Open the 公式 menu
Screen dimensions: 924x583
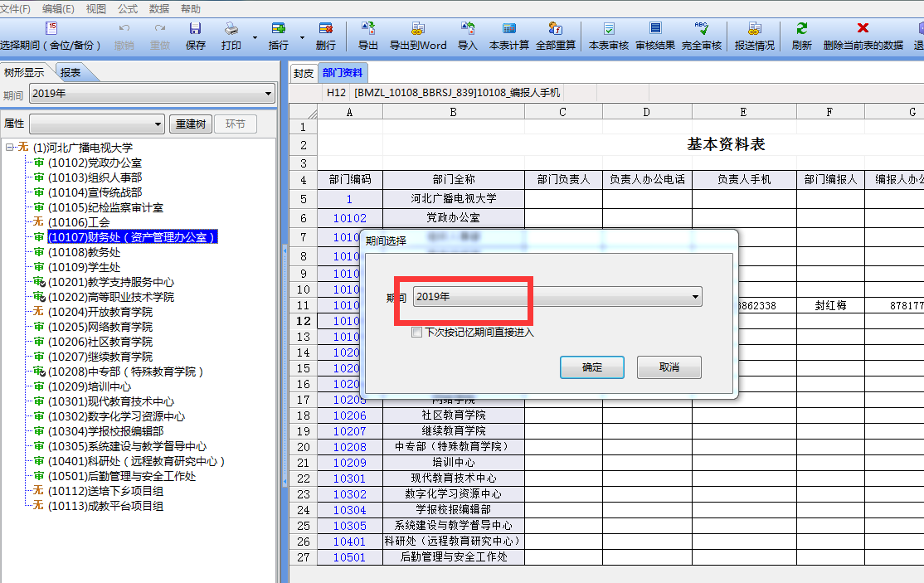pyautogui.click(x=128, y=8)
